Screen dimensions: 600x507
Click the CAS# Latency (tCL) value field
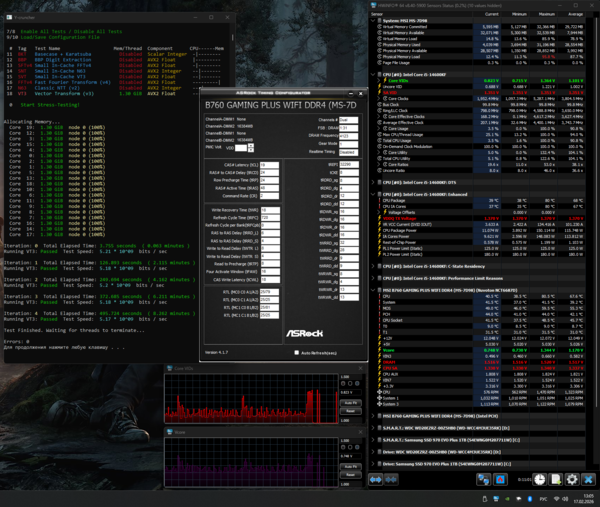click(269, 165)
